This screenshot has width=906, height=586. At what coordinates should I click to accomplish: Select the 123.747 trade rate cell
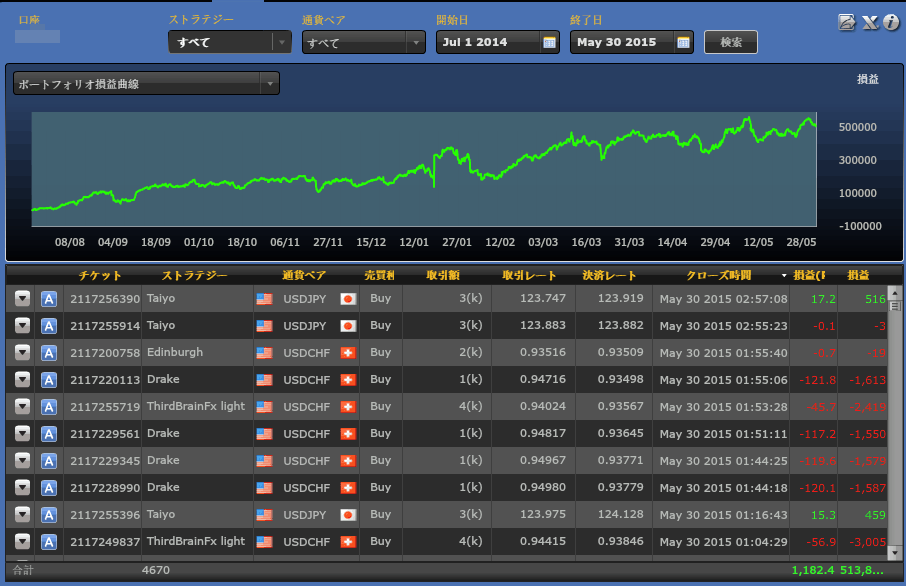point(543,298)
